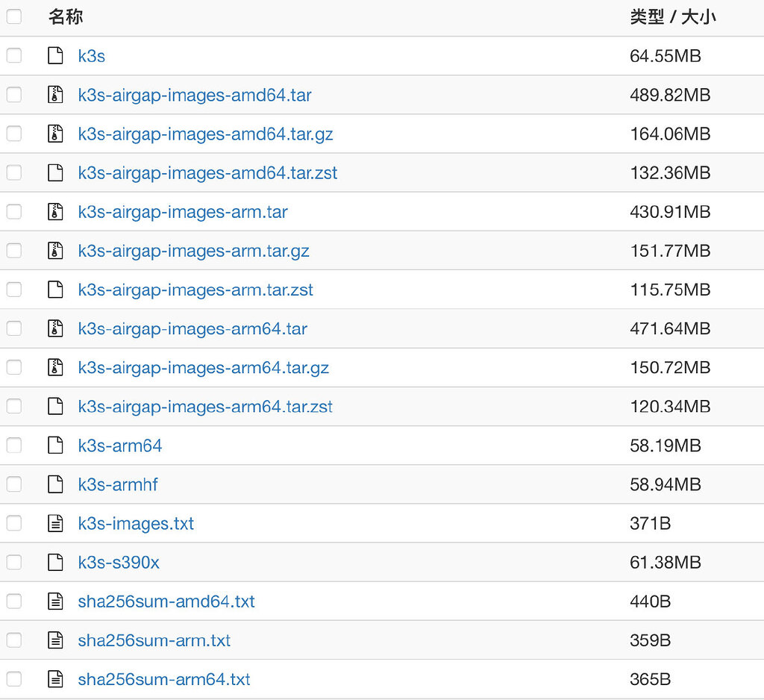Click archive icon for k3s-airgap-images-amd64.tar
The image size is (764, 700).
55,95
